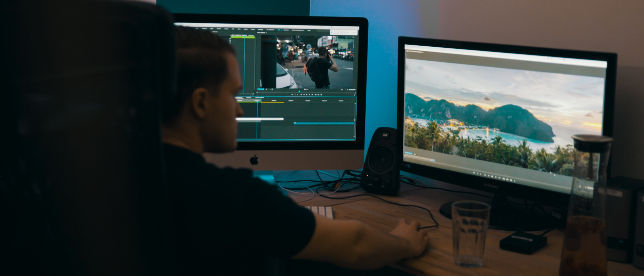644x276 pixels.
Task: Click the street photographer preview on the iMac
Action: (x=308, y=62)
